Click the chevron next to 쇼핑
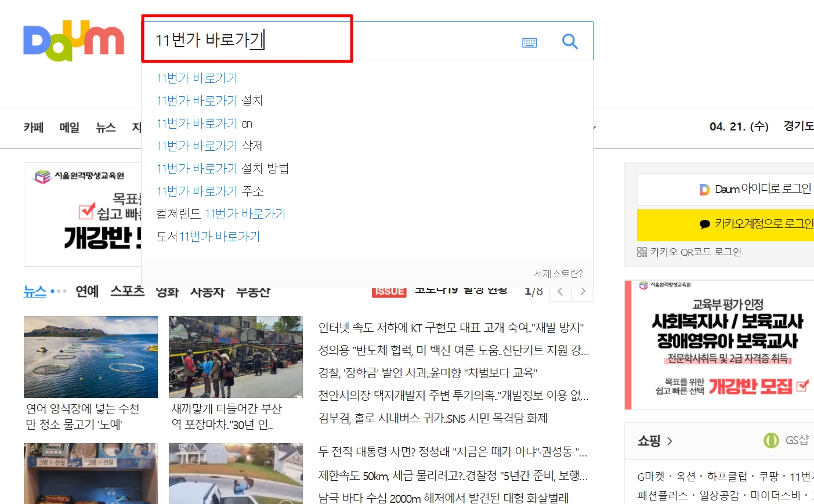 [x=670, y=441]
